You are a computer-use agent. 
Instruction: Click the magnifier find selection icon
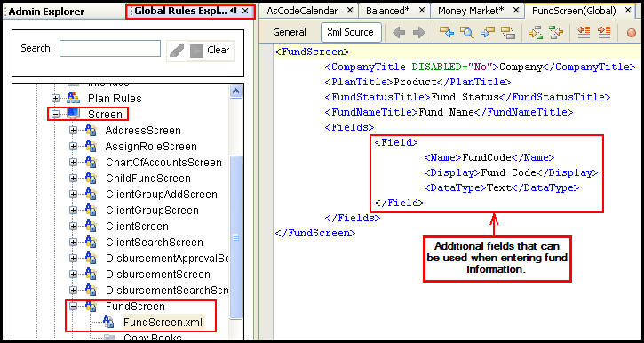[466, 33]
